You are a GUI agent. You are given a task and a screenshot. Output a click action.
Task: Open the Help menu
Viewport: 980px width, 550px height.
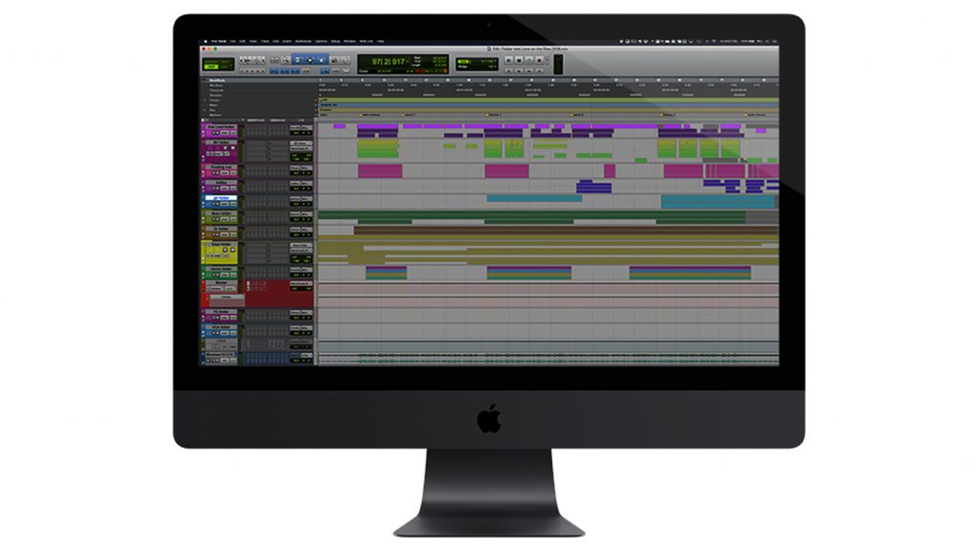click(x=381, y=41)
